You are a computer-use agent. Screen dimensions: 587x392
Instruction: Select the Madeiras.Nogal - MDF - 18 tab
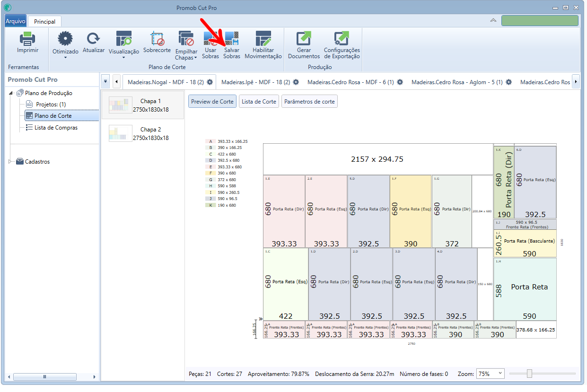click(x=170, y=82)
